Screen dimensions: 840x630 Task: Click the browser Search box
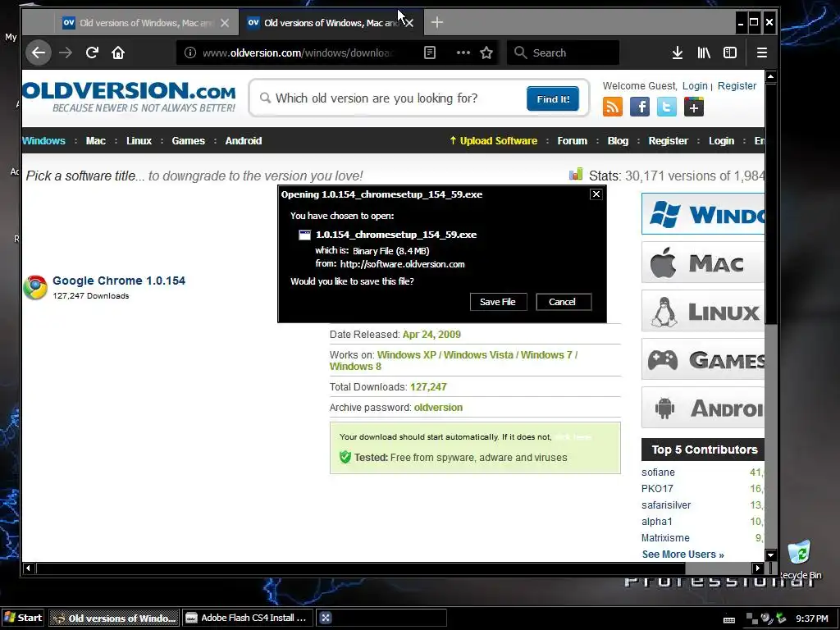pyautogui.click(x=563, y=52)
